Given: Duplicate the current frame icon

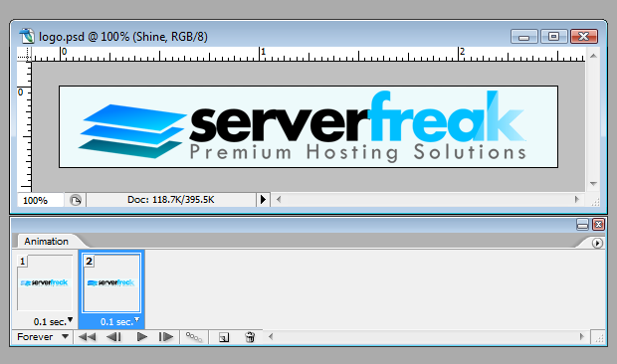Looking at the screenshot, I should (x=224, y=338).
